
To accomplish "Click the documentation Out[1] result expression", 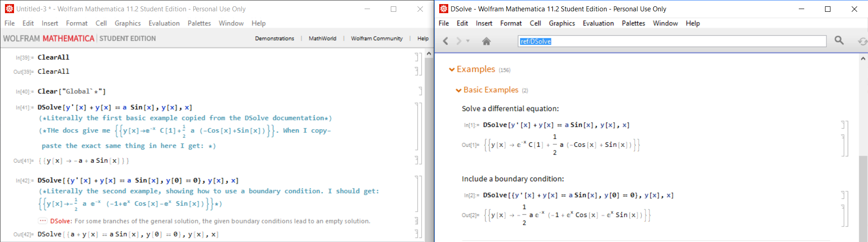I will pyautogui.click(x=562, y=145).
